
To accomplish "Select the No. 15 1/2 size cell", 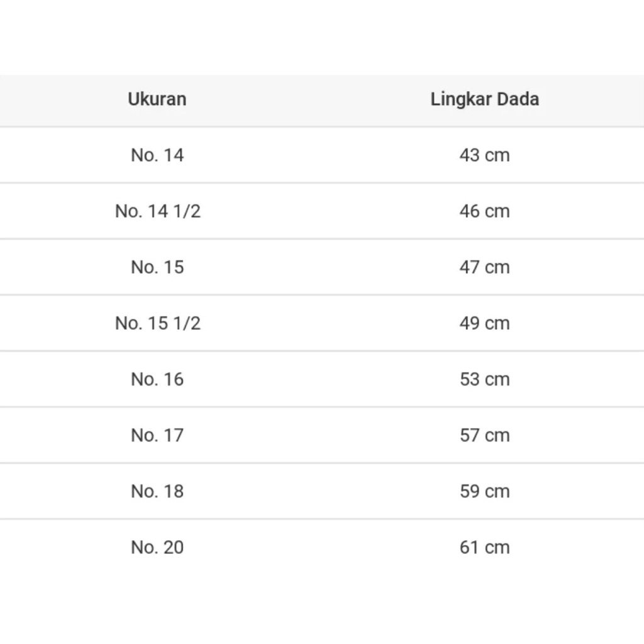I will point(157,323).
